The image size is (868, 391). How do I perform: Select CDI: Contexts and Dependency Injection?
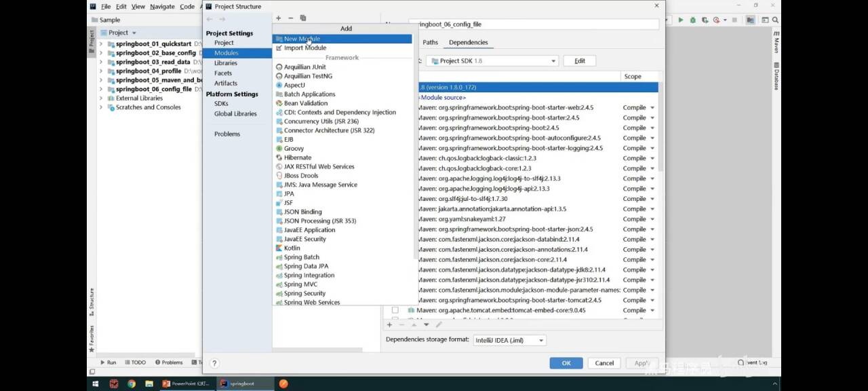[342, 112]
